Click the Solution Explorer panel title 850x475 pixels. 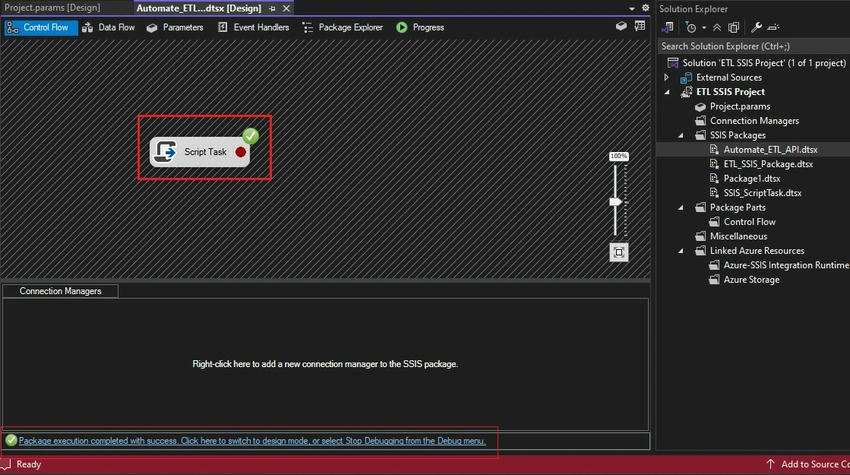(x=693, y=9)
